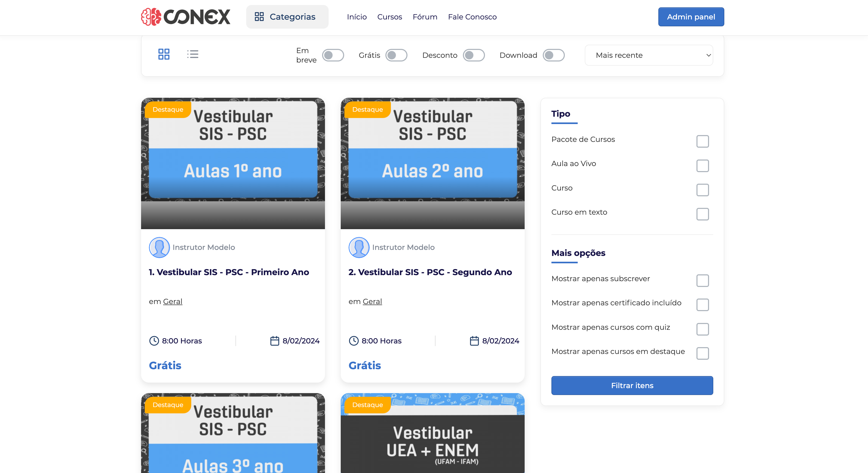Click the calendar icon on Primeiro Ano card
The image size is (868, 473).
coord(275,341)
